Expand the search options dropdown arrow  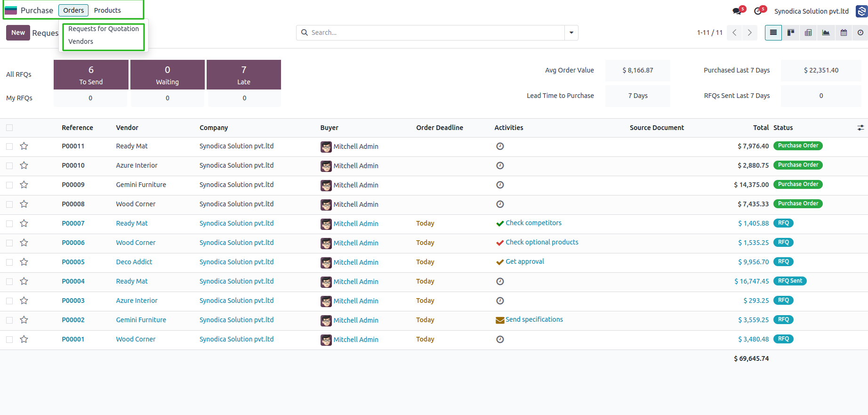click(571, 33)
